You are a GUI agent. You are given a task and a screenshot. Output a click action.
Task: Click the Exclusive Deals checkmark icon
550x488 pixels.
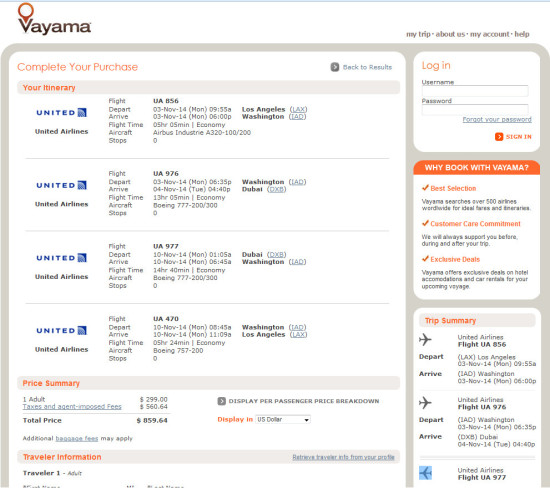pyautogui.click(x=425, y=259)
